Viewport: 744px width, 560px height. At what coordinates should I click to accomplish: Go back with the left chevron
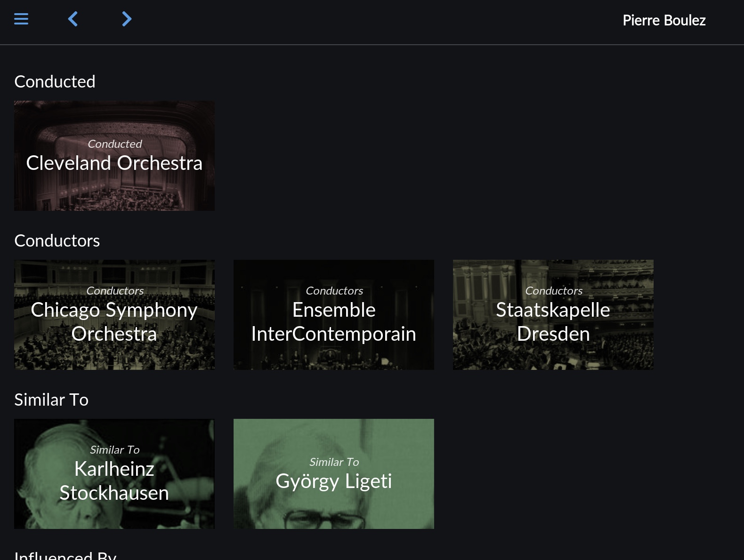click(x=73, y=19)
